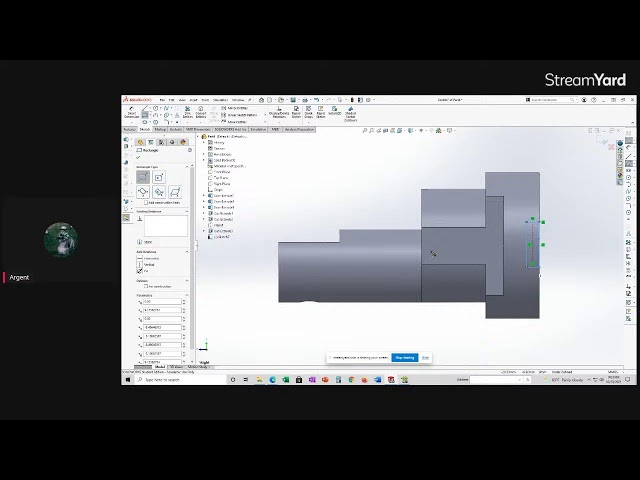This screenshot has height=480, width=640.
Task: Open the Motion Study 1 tab
Action: (x=198, y=367)
